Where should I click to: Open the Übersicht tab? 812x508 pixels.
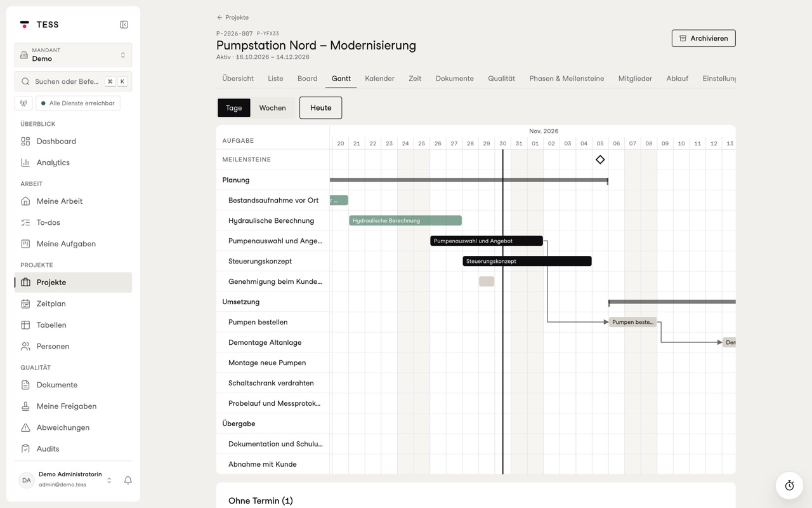coord(238,79)
